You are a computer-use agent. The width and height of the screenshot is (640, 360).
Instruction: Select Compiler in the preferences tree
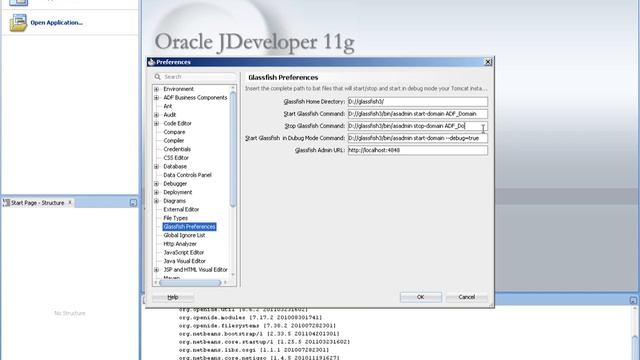(174, 140)
